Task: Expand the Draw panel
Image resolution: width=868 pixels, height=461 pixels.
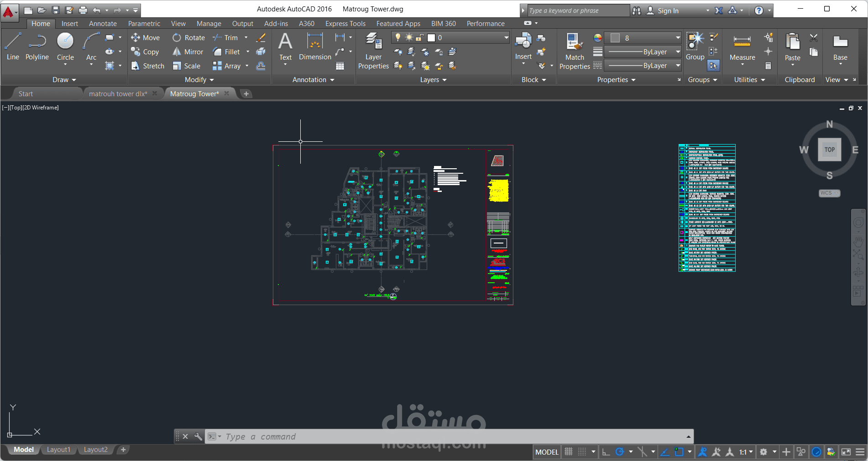Action: [x=64, y=80]
